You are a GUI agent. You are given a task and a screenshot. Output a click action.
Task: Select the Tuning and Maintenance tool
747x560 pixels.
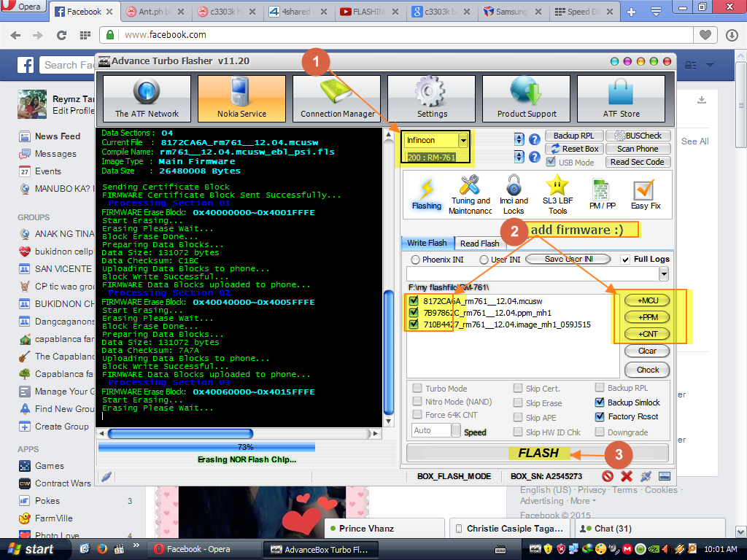click(x=470, y=195)
